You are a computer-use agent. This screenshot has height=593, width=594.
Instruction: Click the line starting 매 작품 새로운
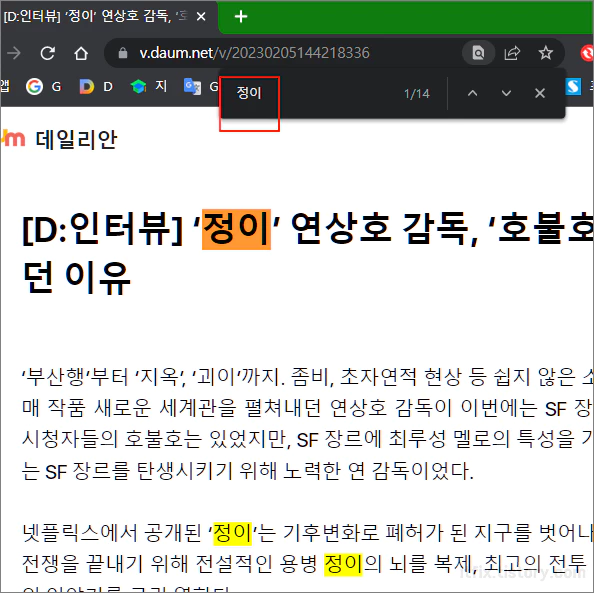point(308,408)
